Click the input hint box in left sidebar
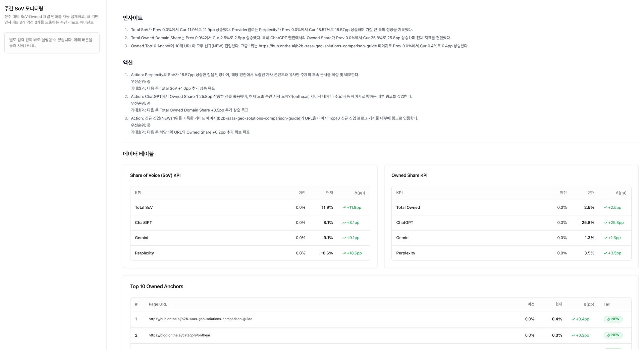The width and height of the screenshot is (644, 350). (52, 43)
